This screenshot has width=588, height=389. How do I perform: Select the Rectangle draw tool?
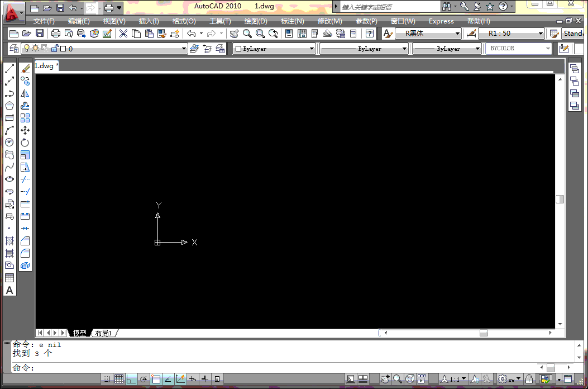pos(9,118)
